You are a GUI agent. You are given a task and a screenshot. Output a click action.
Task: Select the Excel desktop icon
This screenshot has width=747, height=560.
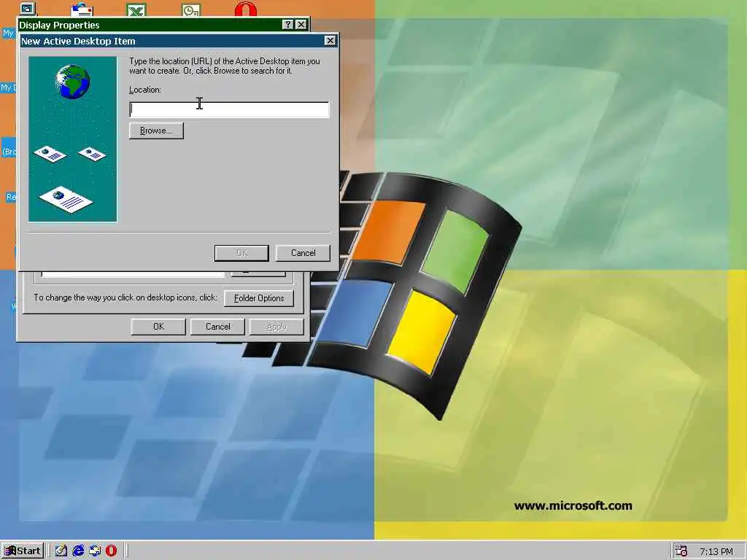point(136,9)
